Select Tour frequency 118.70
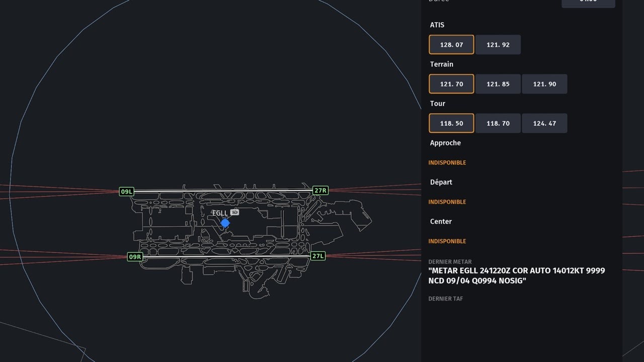Viewport: 644px width, 362px height. 498,123
